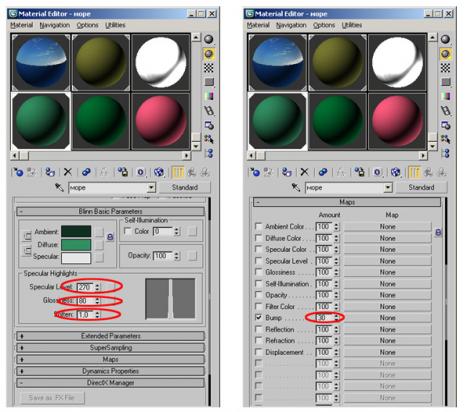Click Show Map in Viewport cube icon, left editor
Screen dimensions: 467x412
(x=159, y=172)
